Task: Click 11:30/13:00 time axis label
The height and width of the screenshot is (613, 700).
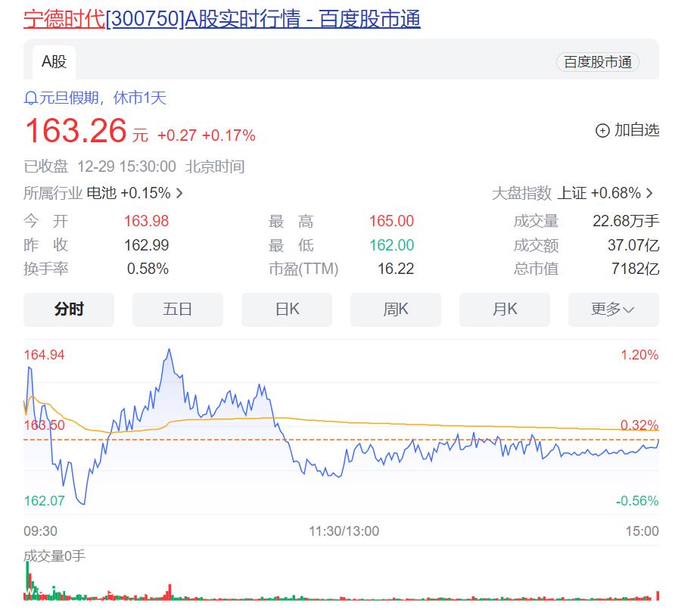Action: pos(344,531)
